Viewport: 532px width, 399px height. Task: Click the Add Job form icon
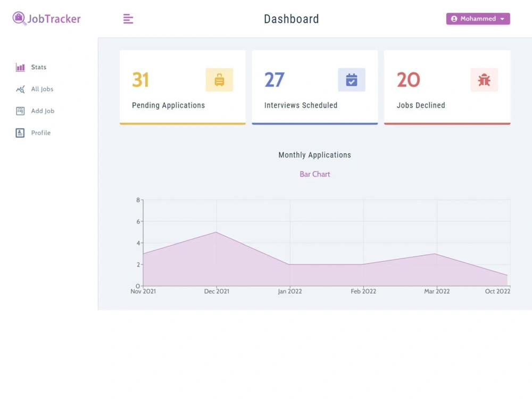pyautogui.click(x=20, y=111)
